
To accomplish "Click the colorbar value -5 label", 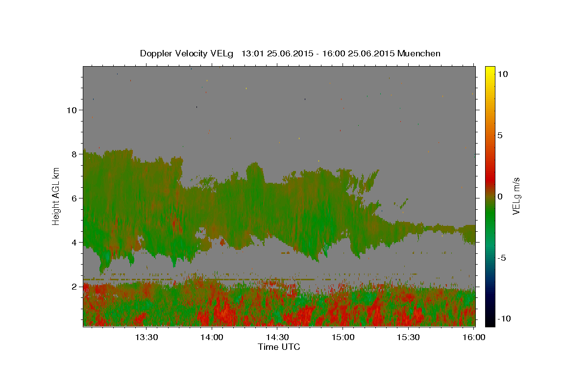I will tap(502, 258).
